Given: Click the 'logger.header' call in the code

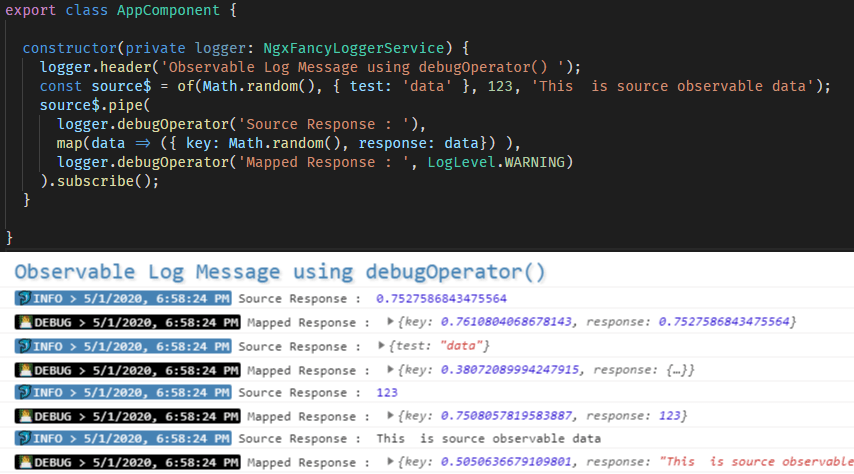Looking at the screenshot, I should click(95, 67).
